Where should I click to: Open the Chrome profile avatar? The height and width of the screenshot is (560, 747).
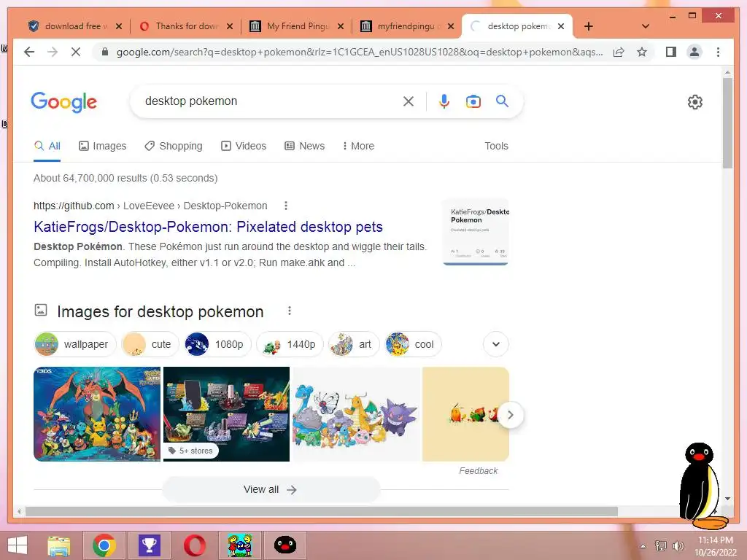pos(694,52)
